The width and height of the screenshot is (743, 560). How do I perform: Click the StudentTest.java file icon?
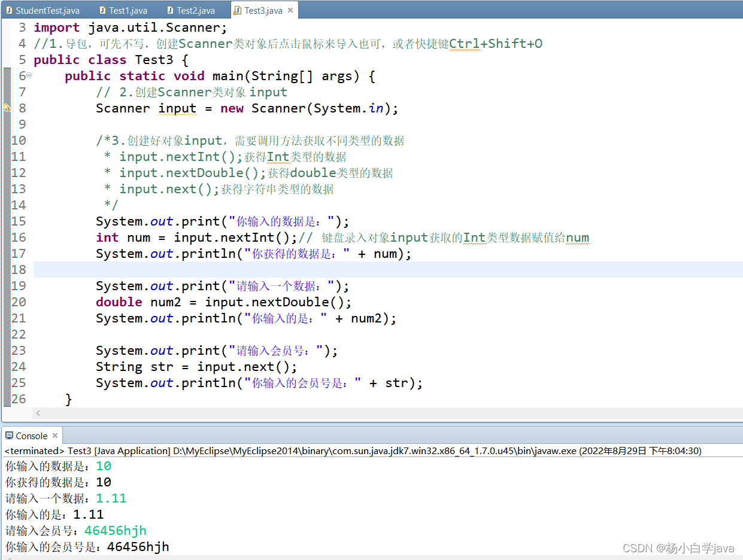[9, 10]
